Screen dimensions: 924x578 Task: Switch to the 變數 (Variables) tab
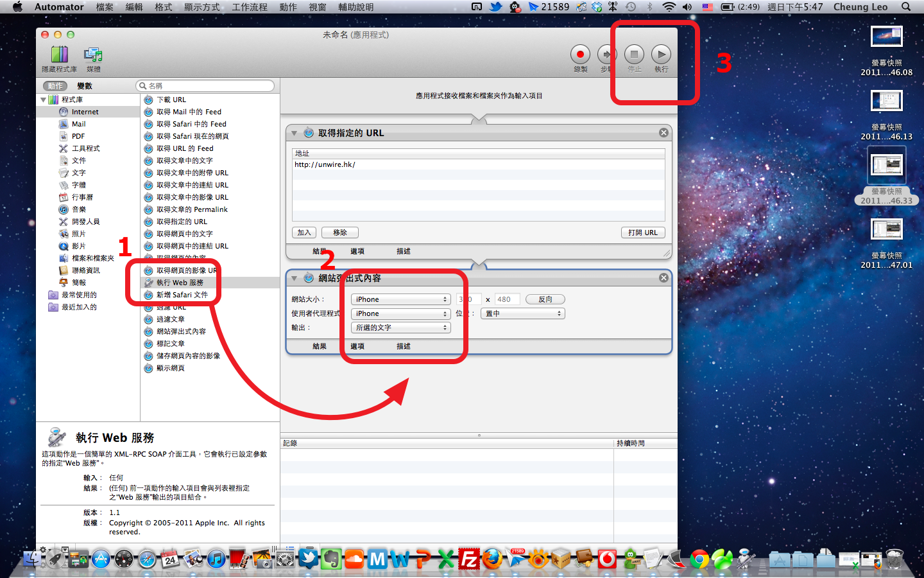85,86
